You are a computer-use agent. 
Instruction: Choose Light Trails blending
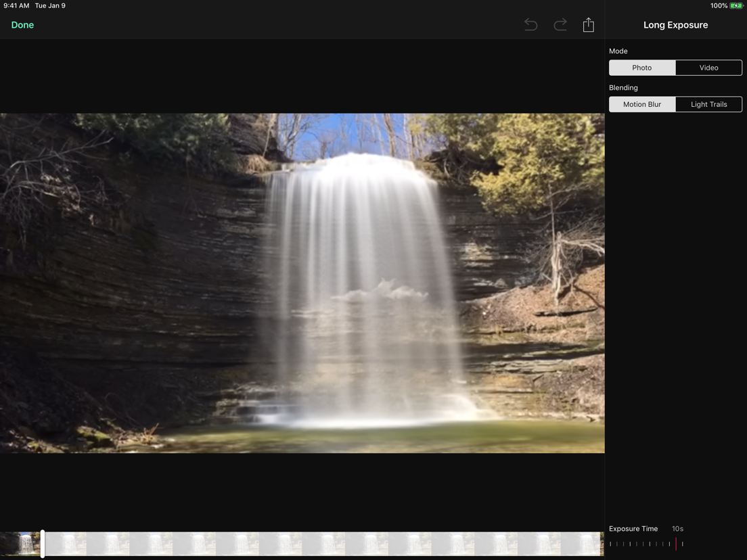[709, 104]
